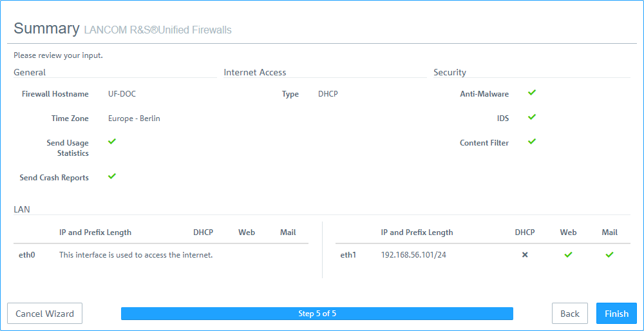Abort setup via Cancel Wizard button
This screenshot has width=644, height=331.
[45, 314]
